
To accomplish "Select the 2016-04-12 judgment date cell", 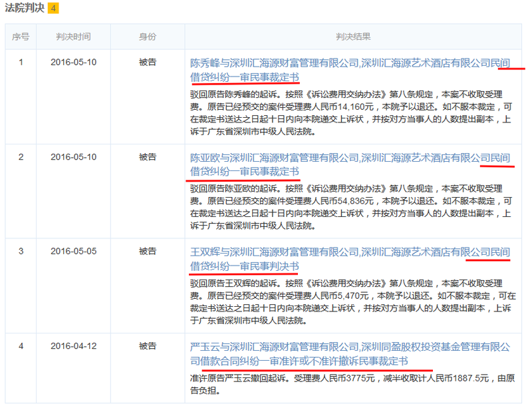I will coord(73,346).
